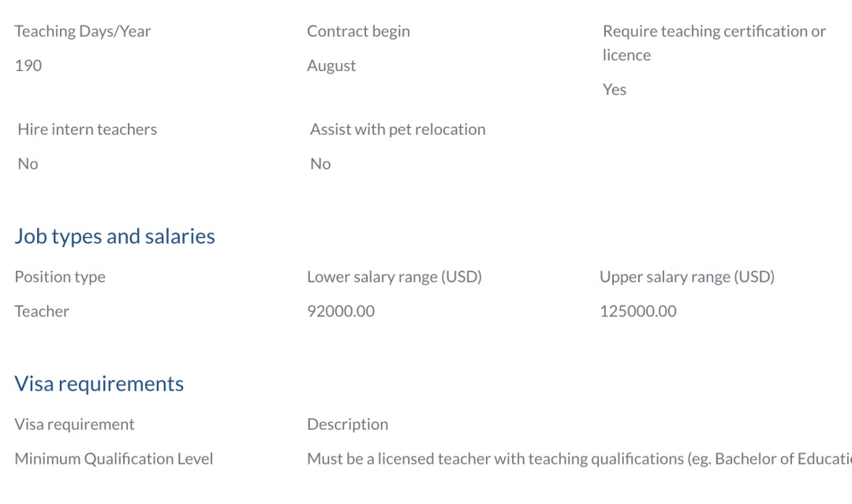Select the No value under pet relocation
This screenshot has width=852, height=504.
coord(320,164)
